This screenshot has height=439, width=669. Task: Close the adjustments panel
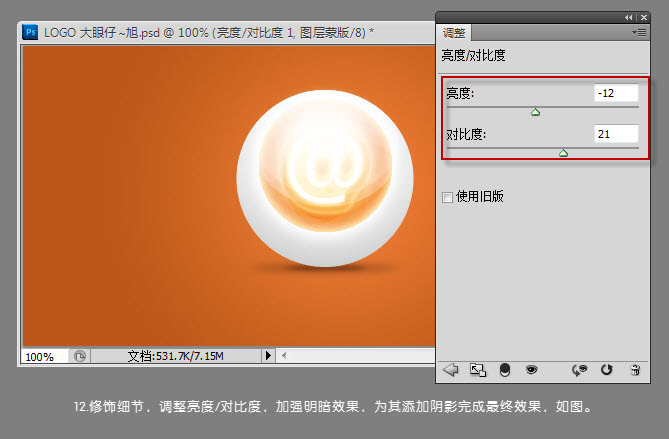tap(644, 17)
